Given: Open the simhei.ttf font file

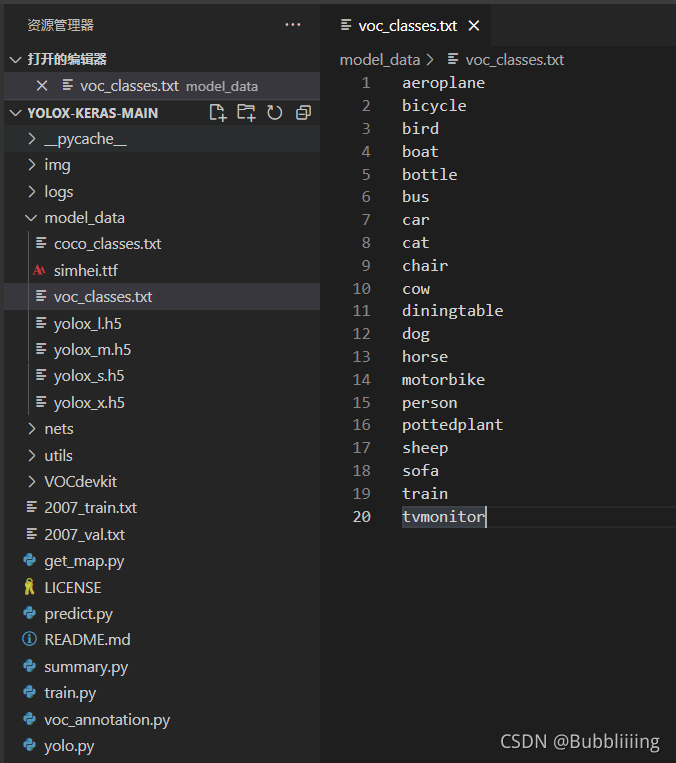Looking at the screenshot, I should (x=86, y=271).
